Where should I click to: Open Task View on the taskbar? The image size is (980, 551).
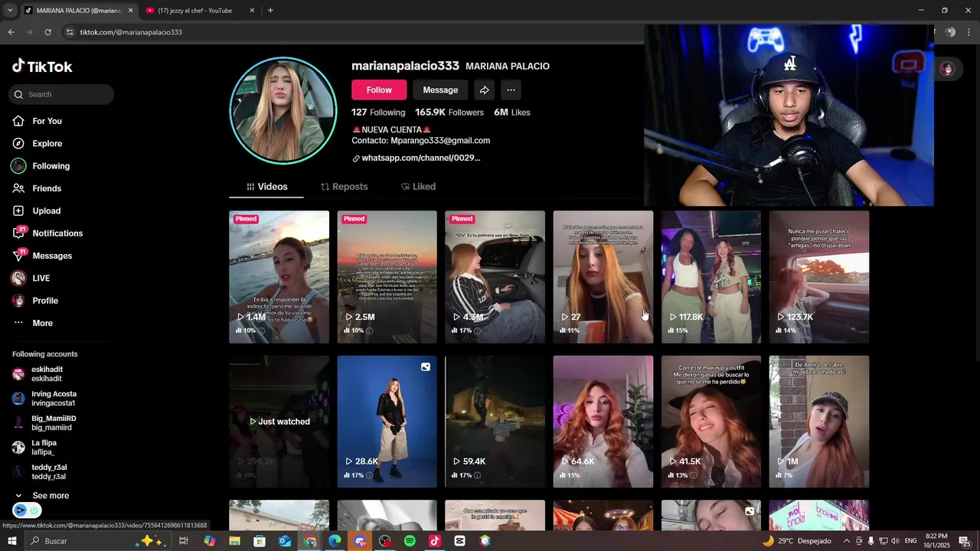pos(184,541)
